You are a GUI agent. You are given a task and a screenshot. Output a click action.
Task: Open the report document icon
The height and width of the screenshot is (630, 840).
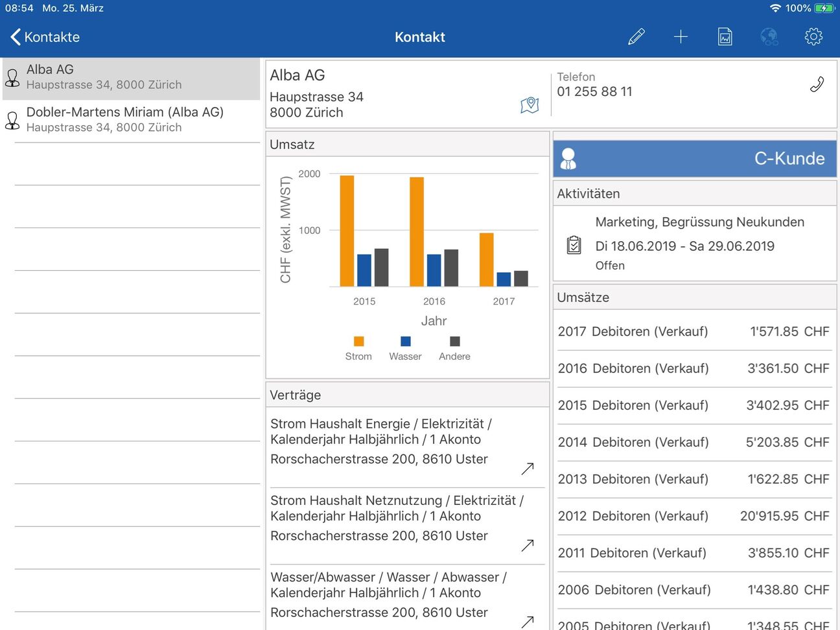(x=725, y=37)
